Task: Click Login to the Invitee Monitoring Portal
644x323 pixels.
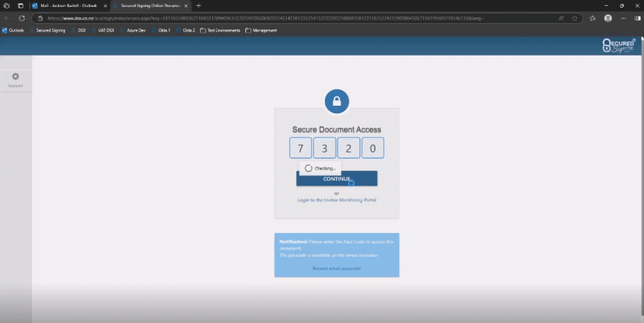Action: pos(336,200)
